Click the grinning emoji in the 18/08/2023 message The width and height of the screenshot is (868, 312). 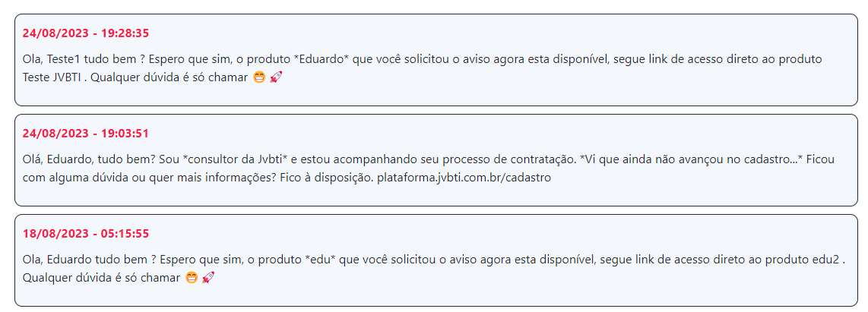192,277
